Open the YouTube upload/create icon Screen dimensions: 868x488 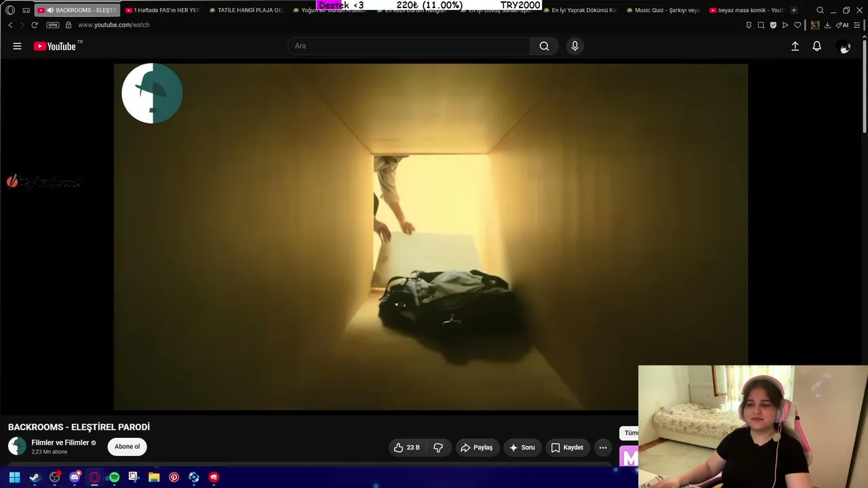795,46
